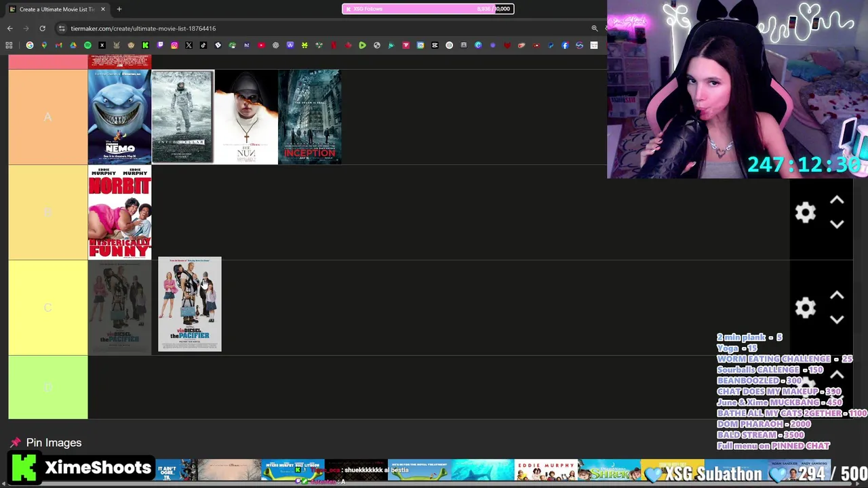Move tier C row down
868x488 pixels.
coord(837,319)
